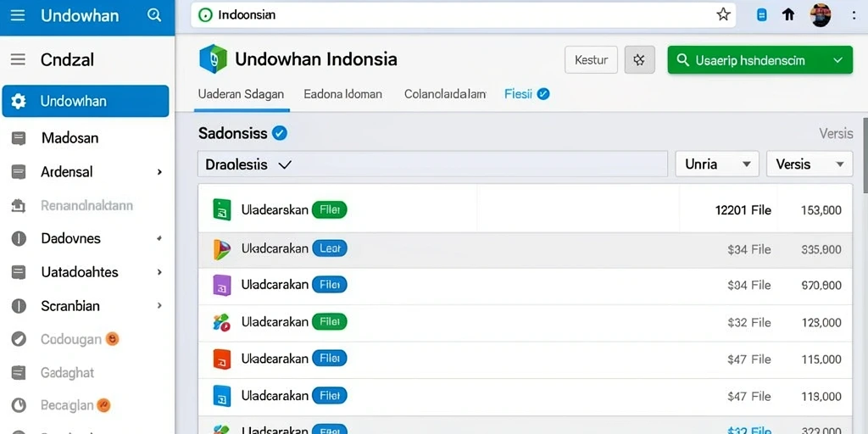Image resolution: width=868 pixels, height=434 pixels.
Task: Click the Undowhan Indonsia title
Action: click(316, 59)
